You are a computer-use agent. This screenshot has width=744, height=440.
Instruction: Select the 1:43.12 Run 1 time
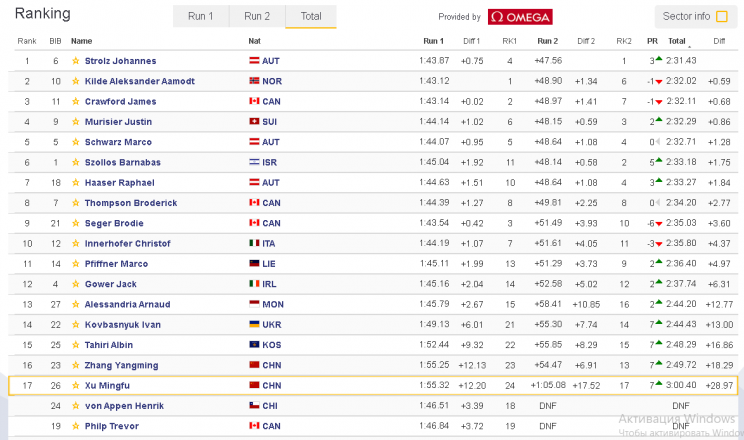click(434, 81)
